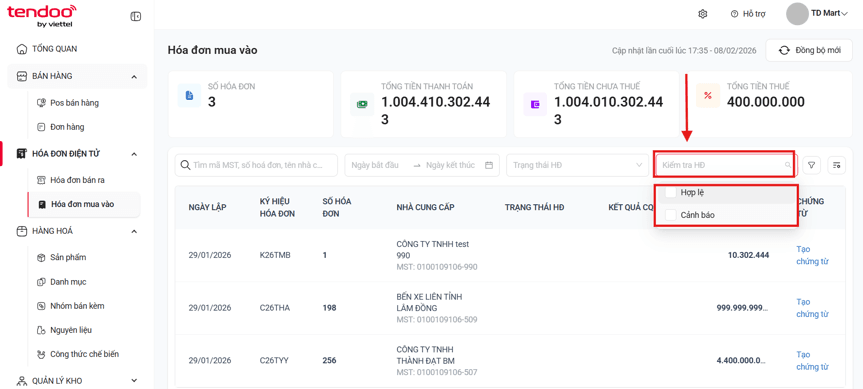Select supplier CÔNG TY TNHH test 990
This screenshot has width=863, height=389.
click(x=433, y=250)
